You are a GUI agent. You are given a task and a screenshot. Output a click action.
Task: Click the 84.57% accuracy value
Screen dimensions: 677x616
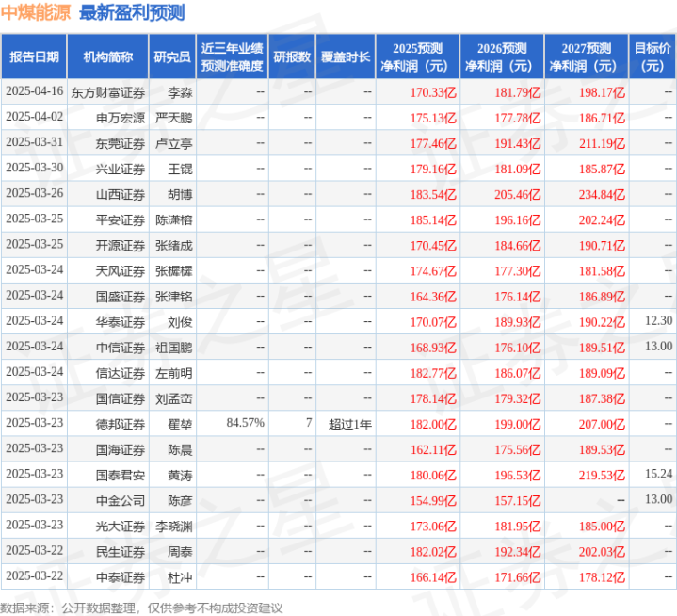coord(245,423)
